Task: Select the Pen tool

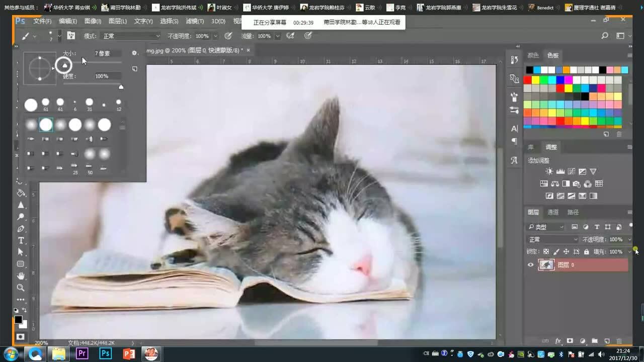Action: (x=21, y=229)
